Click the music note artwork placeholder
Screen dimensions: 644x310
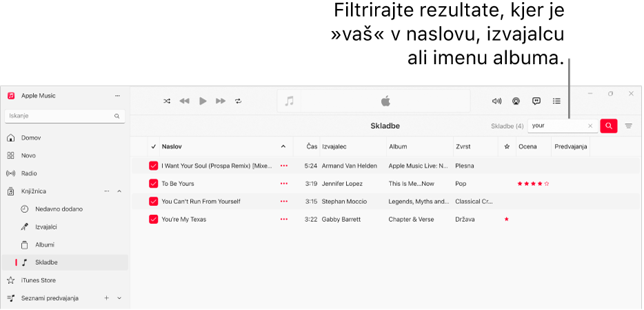tap(290, 101)
